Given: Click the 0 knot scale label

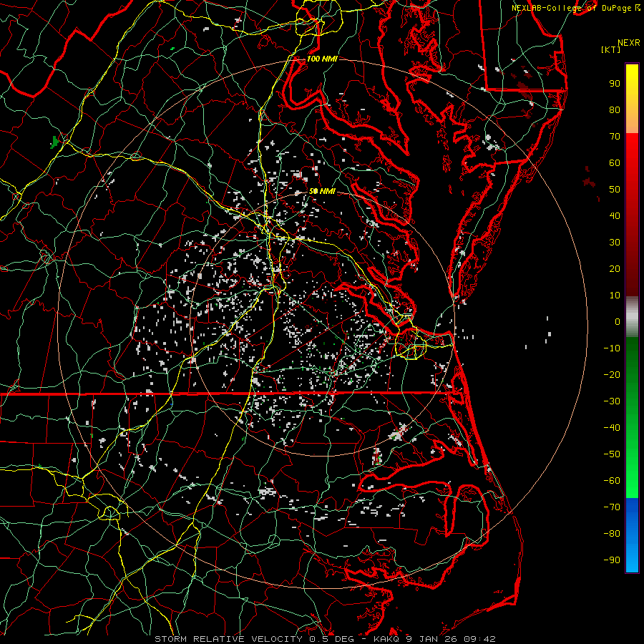Looking at the screenshot, I should [x=618, y=321].
